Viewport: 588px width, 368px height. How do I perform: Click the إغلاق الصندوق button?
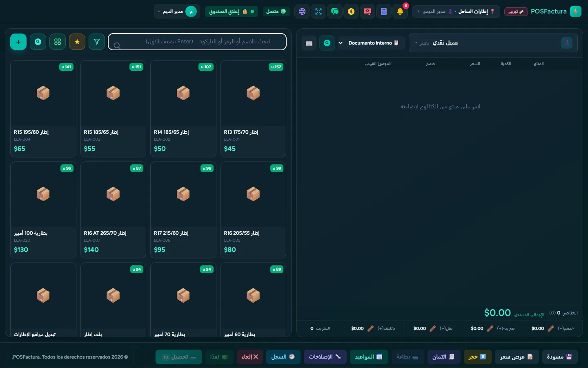(x=232, y=11)
